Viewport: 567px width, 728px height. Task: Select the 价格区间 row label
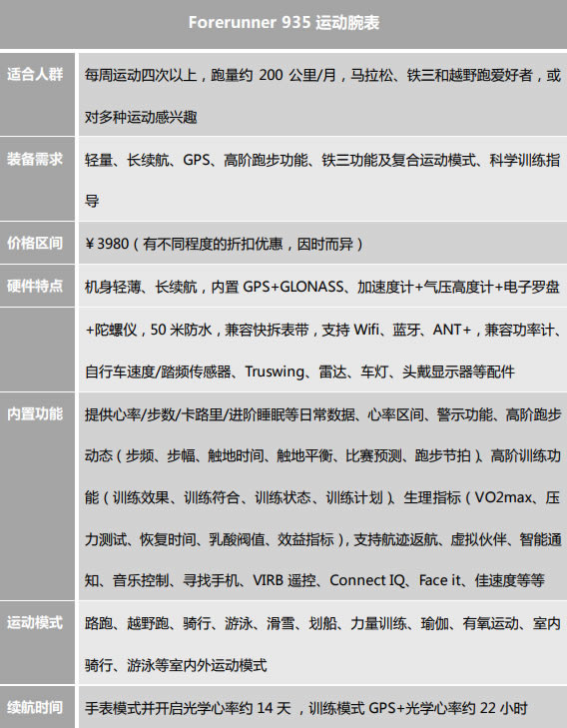tap(35, 243)
